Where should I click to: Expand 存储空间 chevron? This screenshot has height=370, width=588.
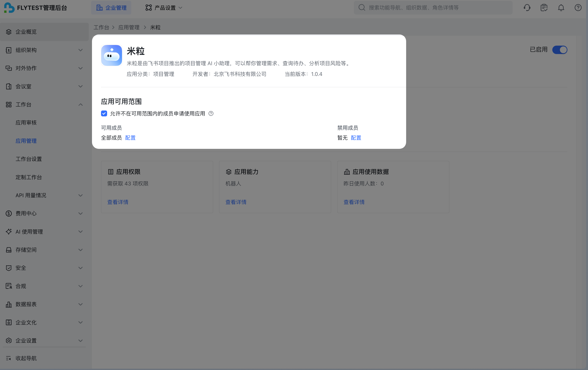(80, 250)
